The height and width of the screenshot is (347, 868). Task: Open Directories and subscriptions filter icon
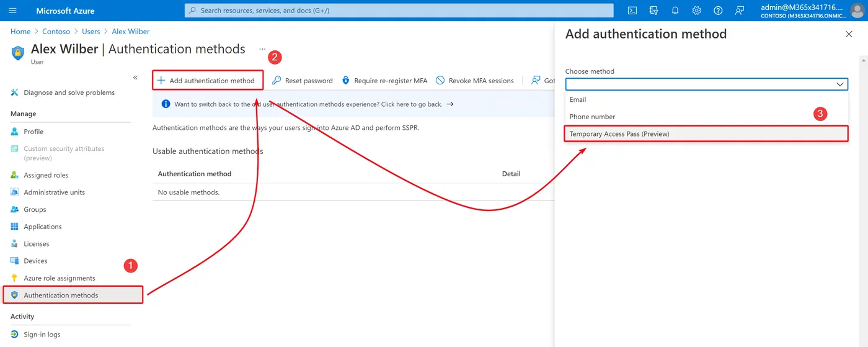(x=653, y=11)
